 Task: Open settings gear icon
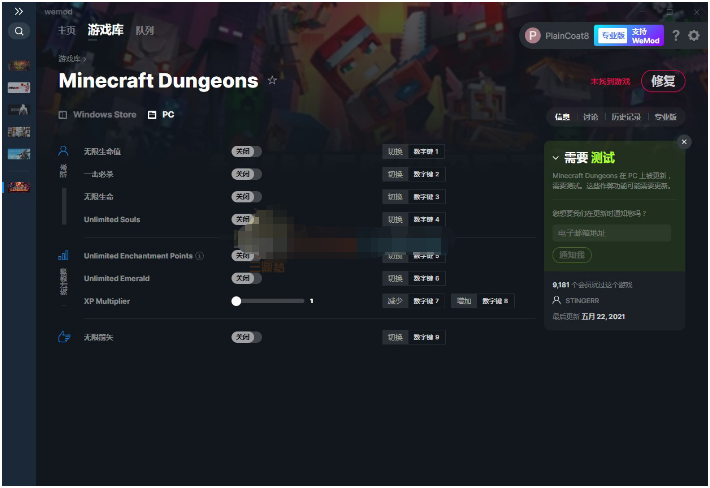point(694,35)
